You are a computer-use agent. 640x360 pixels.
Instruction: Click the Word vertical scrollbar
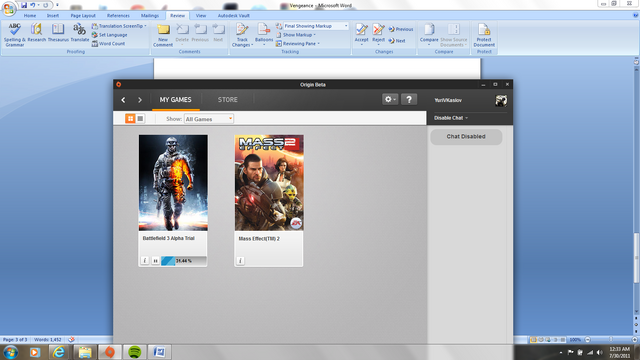[x=636, y=257]
